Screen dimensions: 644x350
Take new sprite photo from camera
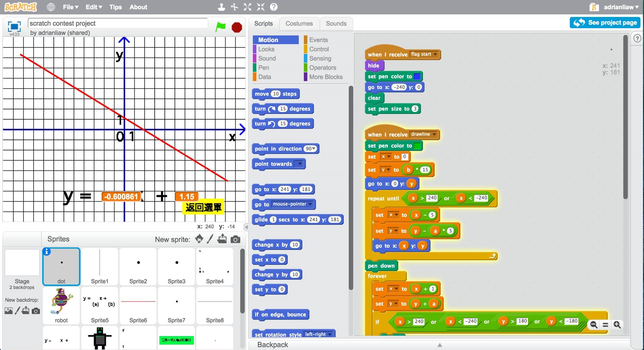click(x=235, y=239)
